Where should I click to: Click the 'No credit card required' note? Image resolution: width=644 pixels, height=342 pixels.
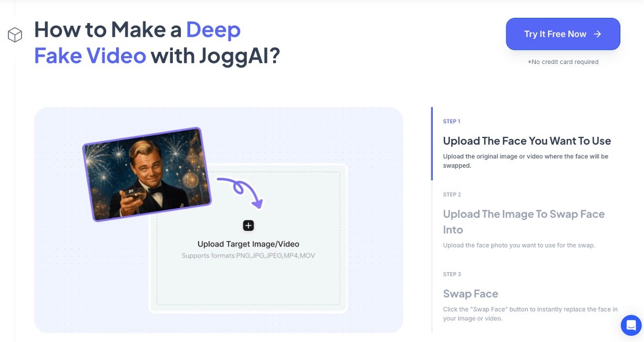[563, 62]
